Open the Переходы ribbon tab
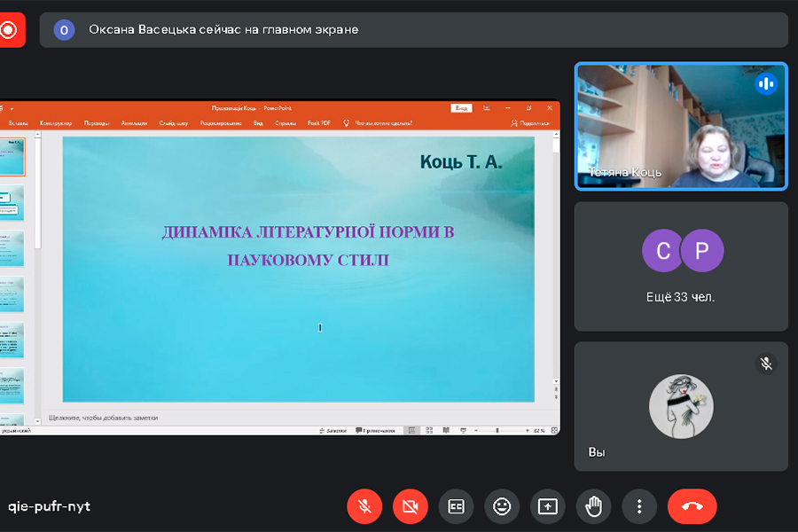The height and width of the screenshot is (532, 798). tap(97, 123)
